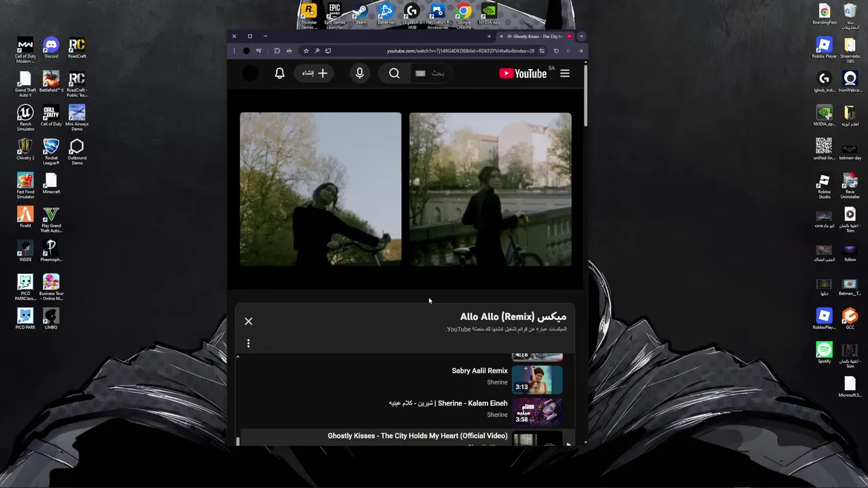Open Battlefield 6 desktop shortcut
Screen dimensions: 868x488
[51, 82]
